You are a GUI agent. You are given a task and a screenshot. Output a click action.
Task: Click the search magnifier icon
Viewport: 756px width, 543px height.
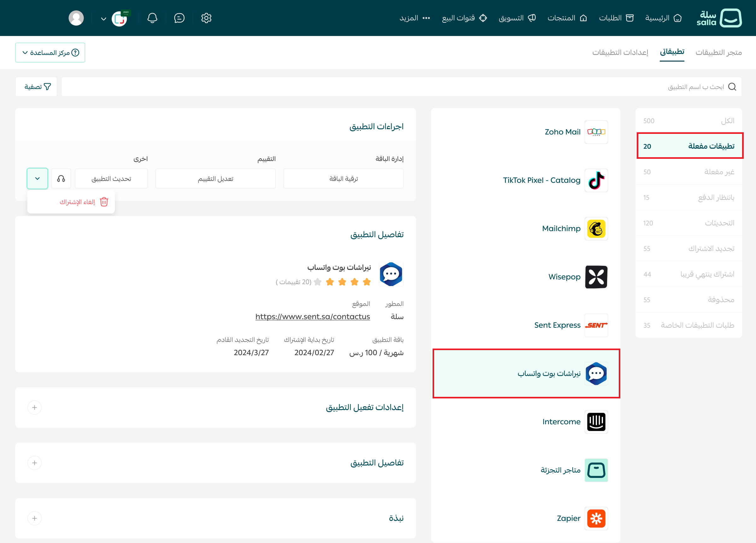pyautogui.click(x=732, y=87)
